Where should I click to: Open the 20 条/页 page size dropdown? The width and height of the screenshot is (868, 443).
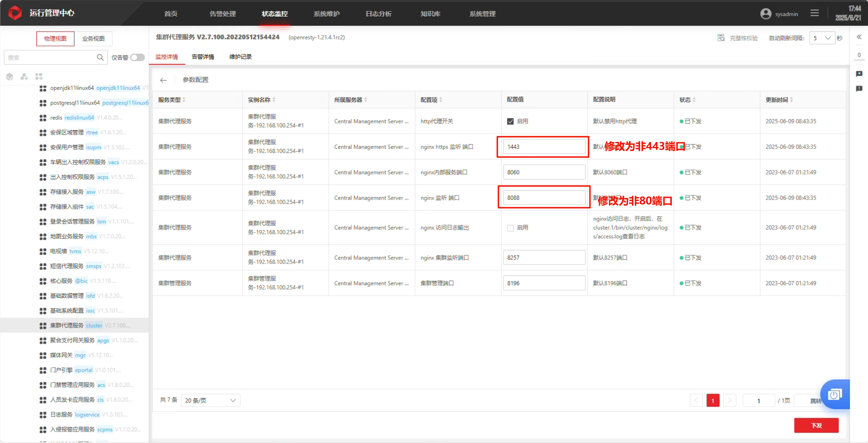(211, 400)
